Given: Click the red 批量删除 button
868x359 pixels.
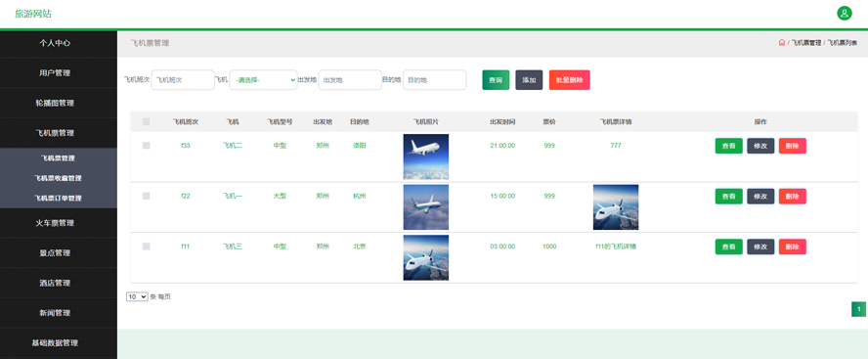Looking at the screenshot, I should (x=570, y=80).
